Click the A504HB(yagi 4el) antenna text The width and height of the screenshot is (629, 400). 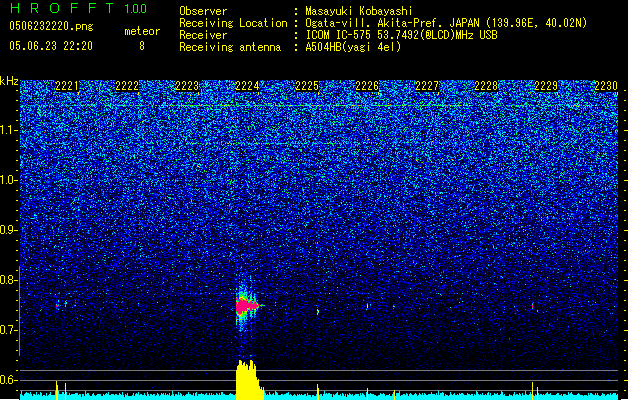(353, 47)
